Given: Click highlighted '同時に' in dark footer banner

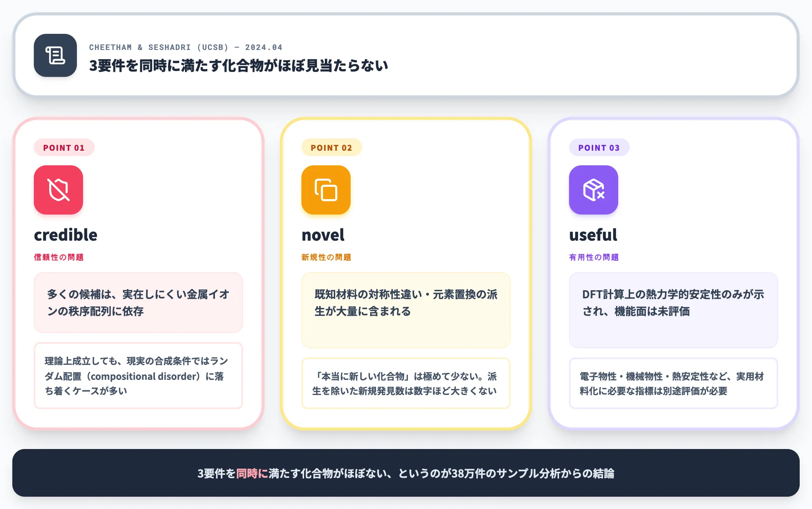Looking at the screenshot, I should [252, 473].
